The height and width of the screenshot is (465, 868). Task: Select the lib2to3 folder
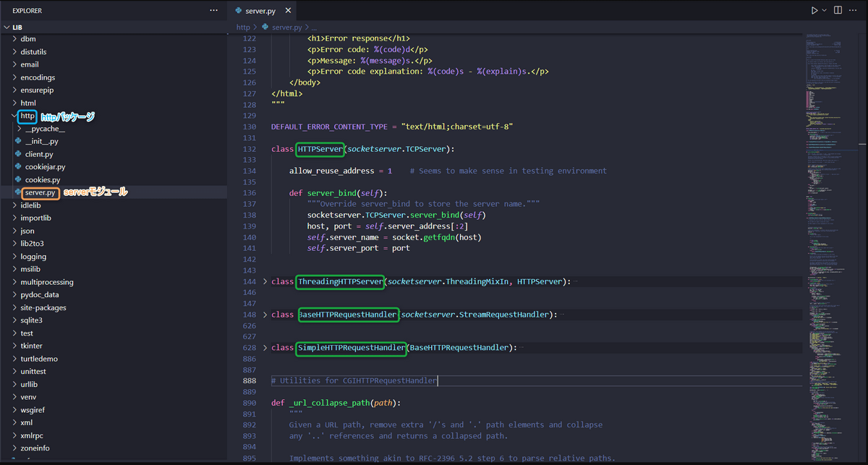[32, 244]
